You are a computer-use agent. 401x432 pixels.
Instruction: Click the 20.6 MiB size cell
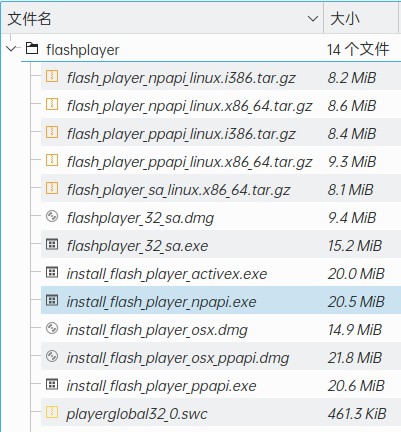tap(356, 386)
